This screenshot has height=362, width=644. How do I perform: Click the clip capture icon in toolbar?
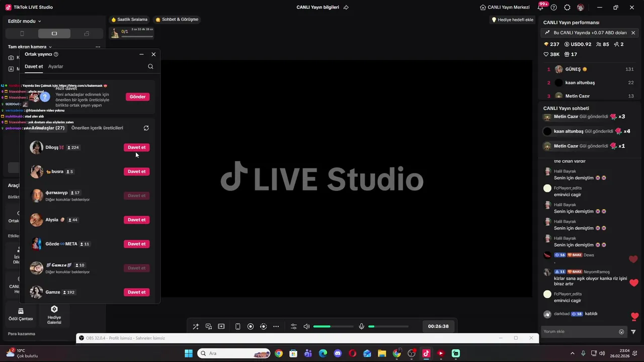point(221,326)
